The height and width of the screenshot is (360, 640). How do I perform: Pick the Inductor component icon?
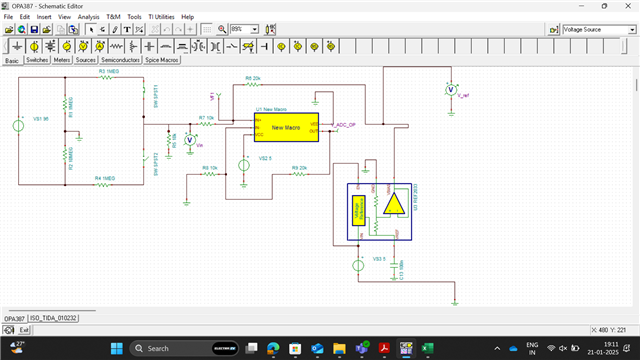[x=166, y=47]
